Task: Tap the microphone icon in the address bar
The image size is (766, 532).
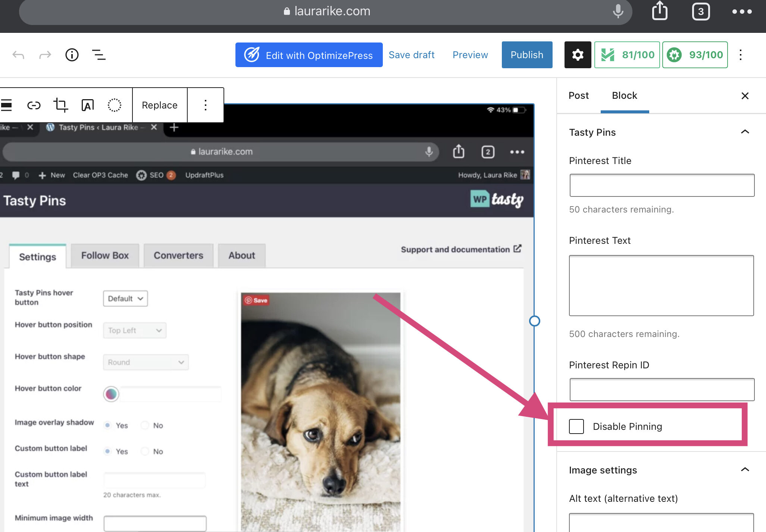Action: click(x=618, y=11)
